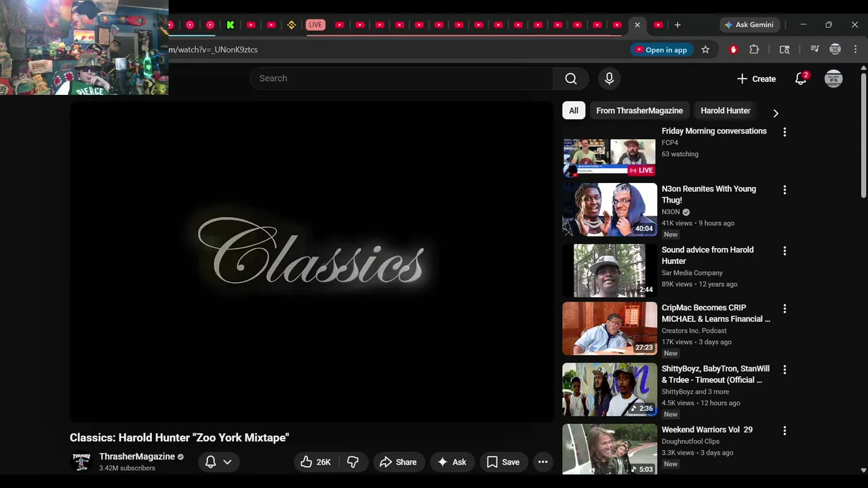Open the red shield ad blocker extension
Viewport: 868px width, 488px height.
pos(733,49)
